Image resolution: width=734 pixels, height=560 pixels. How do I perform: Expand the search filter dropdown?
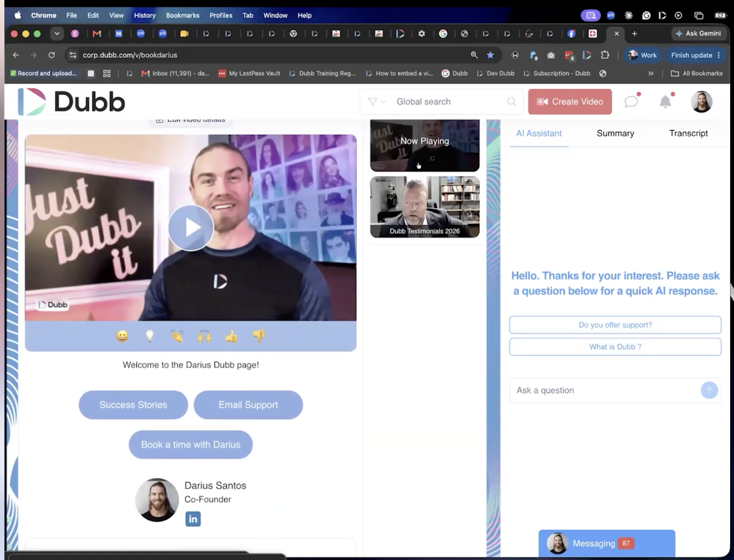click(x=377, y=102)
